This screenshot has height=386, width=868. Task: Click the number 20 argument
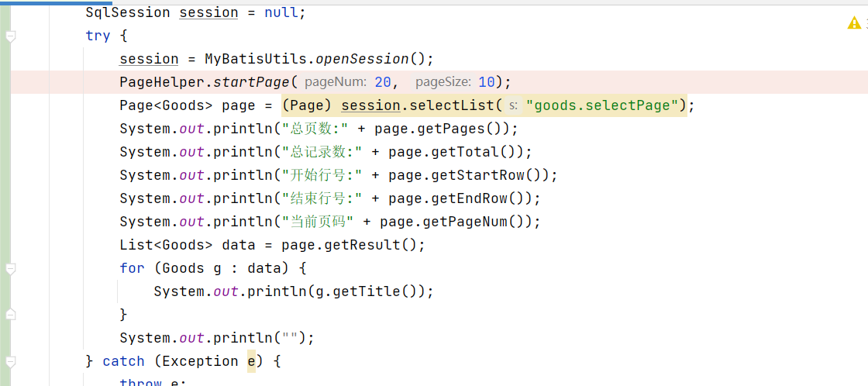click(383, 82)
